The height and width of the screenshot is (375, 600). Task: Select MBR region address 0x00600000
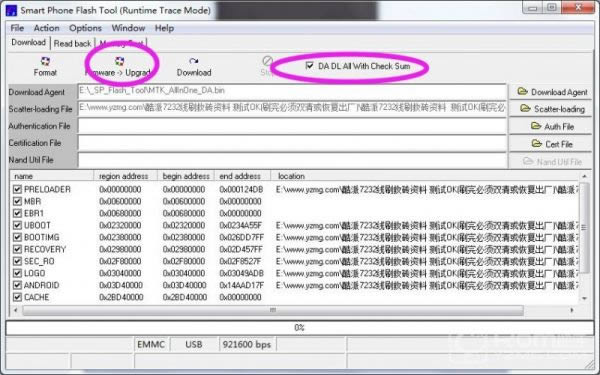(120, 201)
